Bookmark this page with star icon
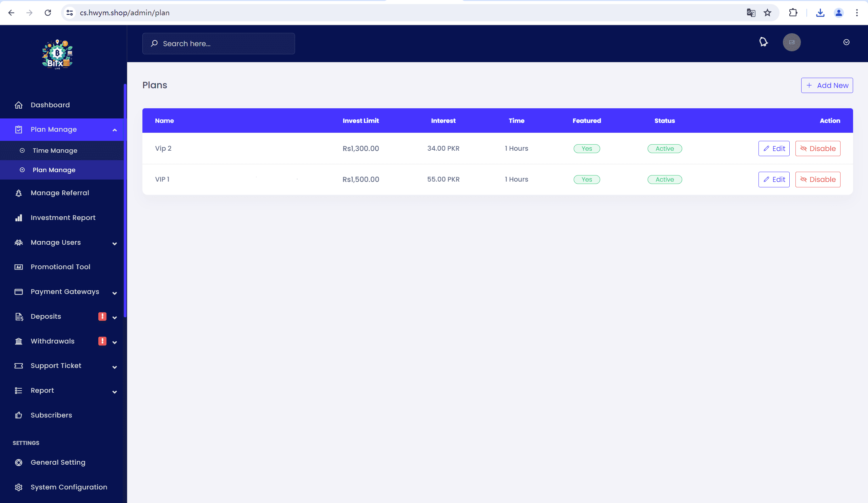The width and height of the screenshot is (868, 503). click(767, 13)
